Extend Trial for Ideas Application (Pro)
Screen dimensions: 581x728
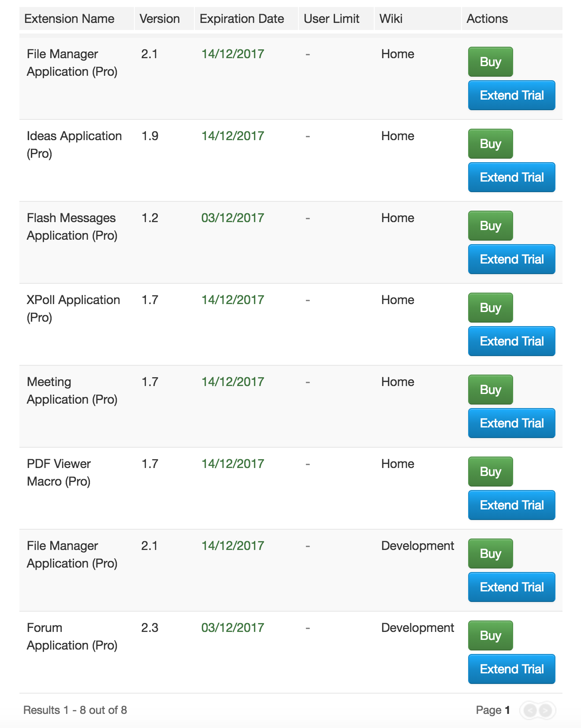[511, 177]
